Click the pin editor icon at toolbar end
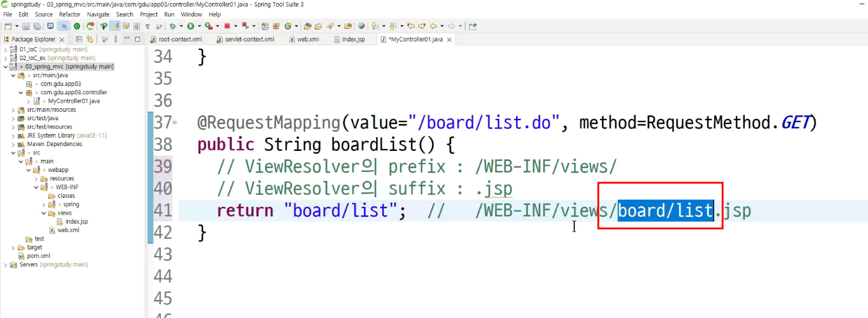 pyautogui.click(x=473, y=26)
